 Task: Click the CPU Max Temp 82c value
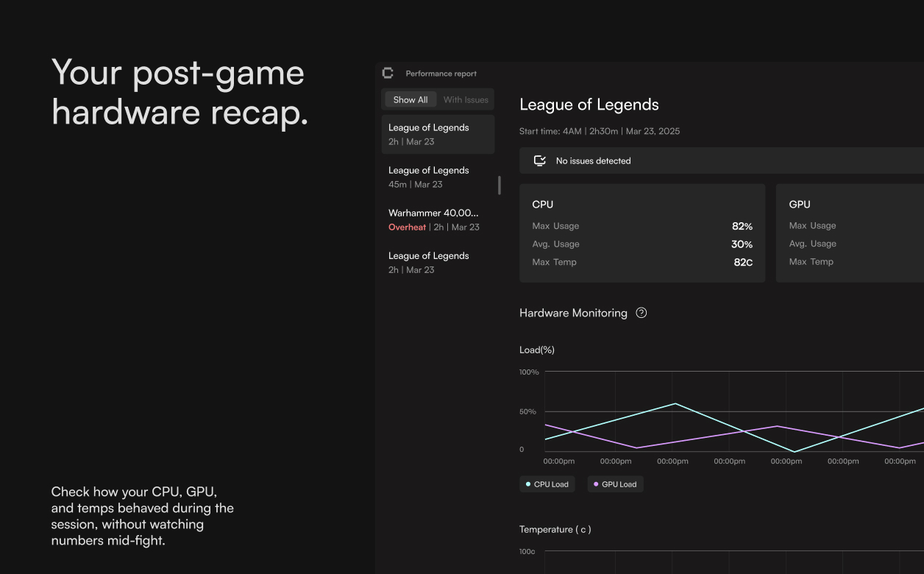coord(744,262)
